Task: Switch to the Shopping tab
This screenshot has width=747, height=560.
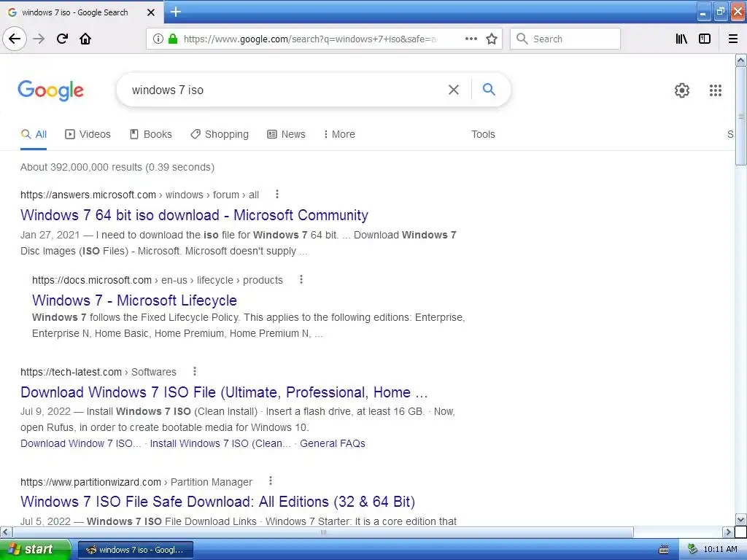Action: click(x=219, y=134)
